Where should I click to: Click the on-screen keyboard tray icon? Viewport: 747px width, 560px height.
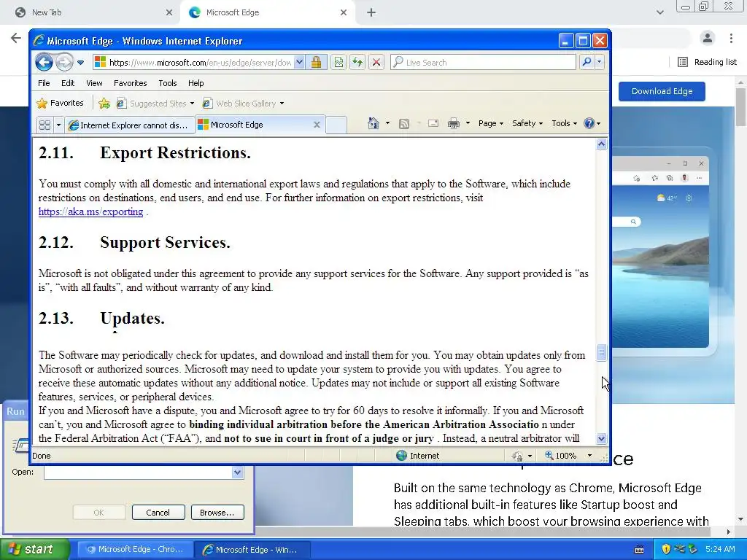coord(639,550)
